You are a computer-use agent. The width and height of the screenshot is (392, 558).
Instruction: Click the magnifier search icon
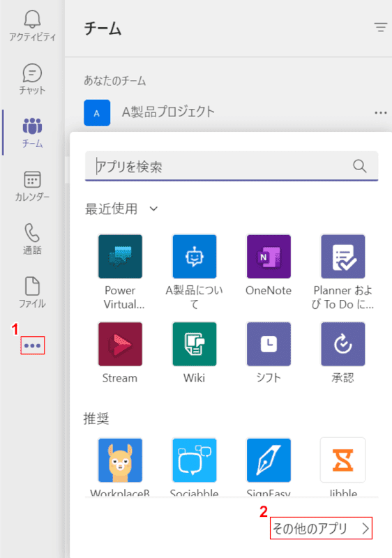tap(360, 166)
